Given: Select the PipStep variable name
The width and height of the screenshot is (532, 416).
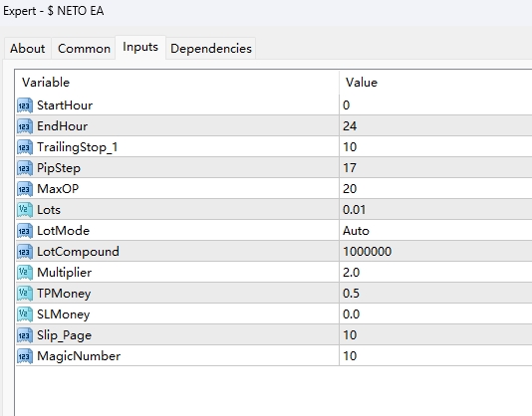Looking at the screenshot, I should point(59,168).
